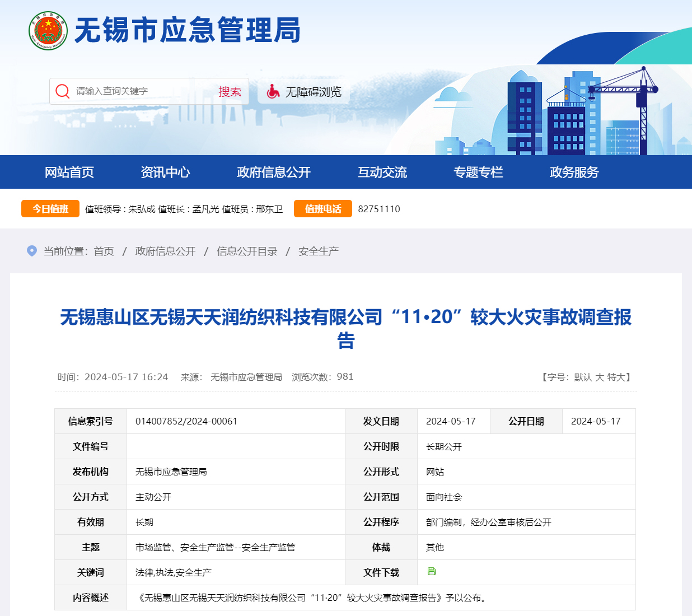Click the red magnifier search icon

[x=63, y=91]
